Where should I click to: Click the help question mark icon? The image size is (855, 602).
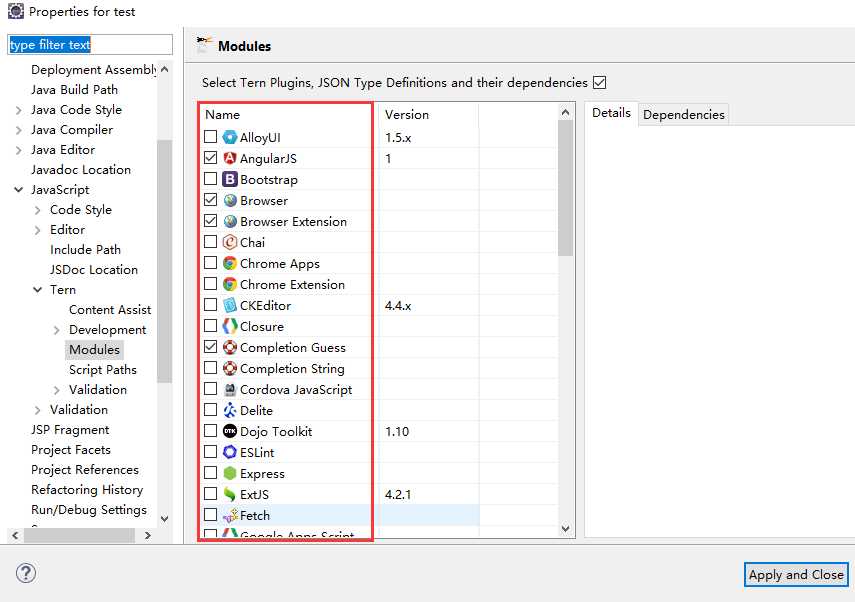click(x=26, y=573)
